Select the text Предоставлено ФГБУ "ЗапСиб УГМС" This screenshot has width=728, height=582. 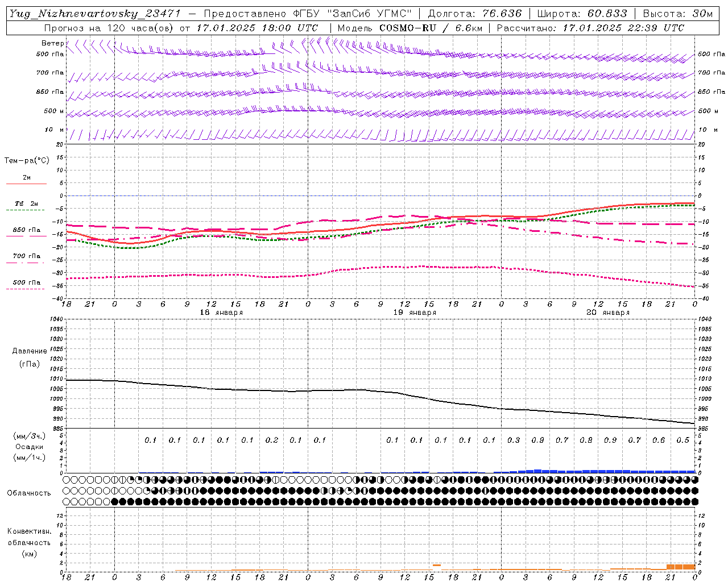point(308,14)
